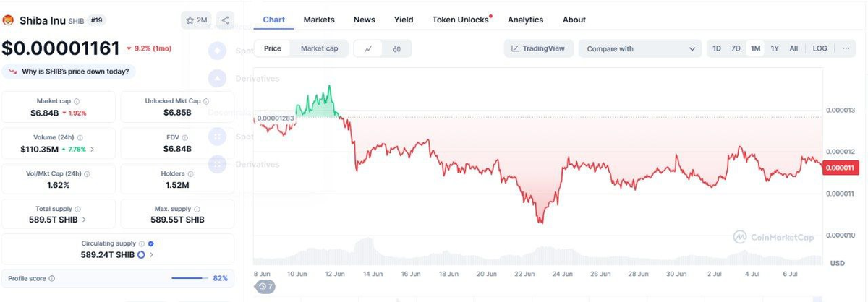Open the share icon button
The image size is (868, 302).
[225, 20]
